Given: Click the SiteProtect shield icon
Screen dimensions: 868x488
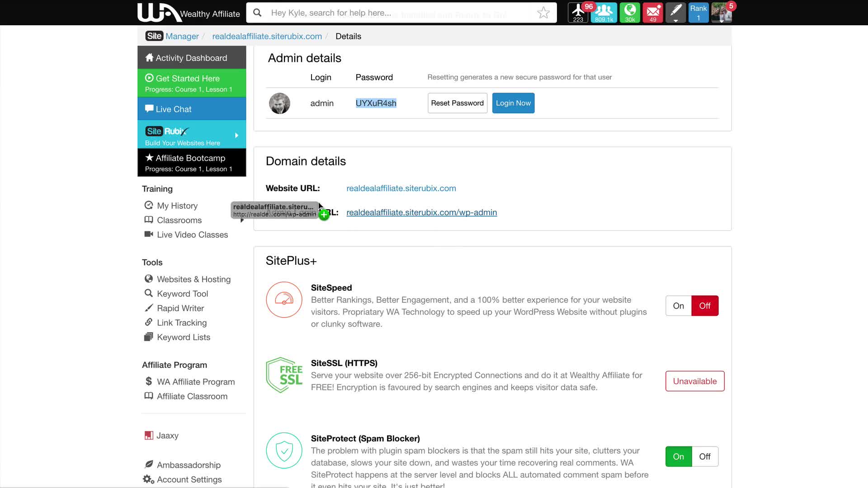Looking at the screenshot, I should (284, 450).
